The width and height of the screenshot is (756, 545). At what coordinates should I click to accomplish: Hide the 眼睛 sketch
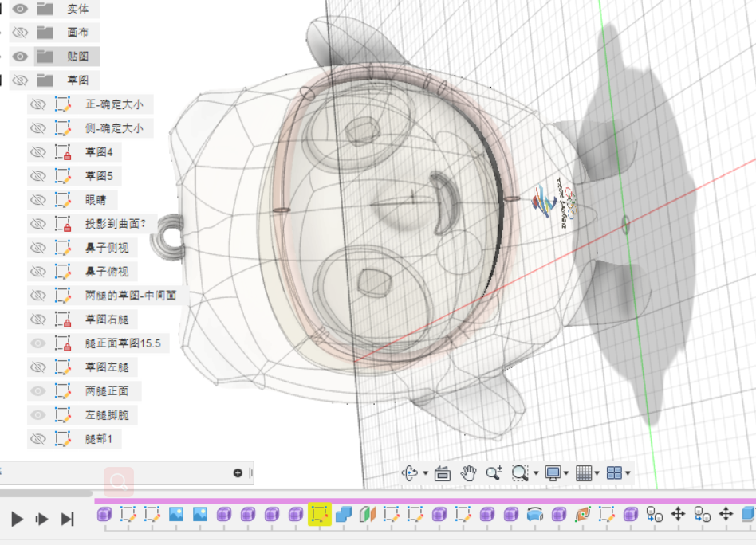point(37,199)
